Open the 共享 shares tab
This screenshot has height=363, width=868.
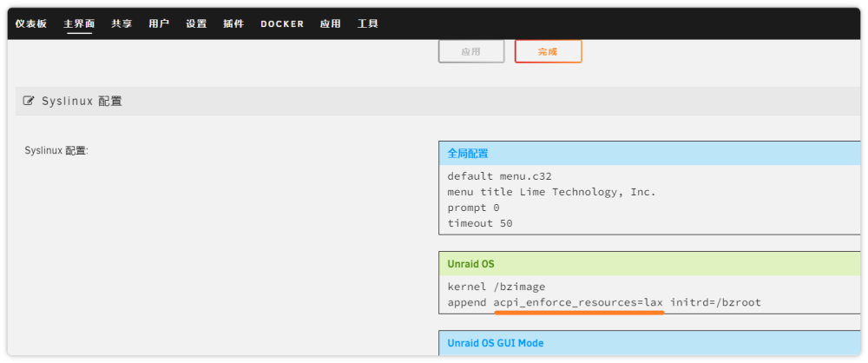click(122, 23)
